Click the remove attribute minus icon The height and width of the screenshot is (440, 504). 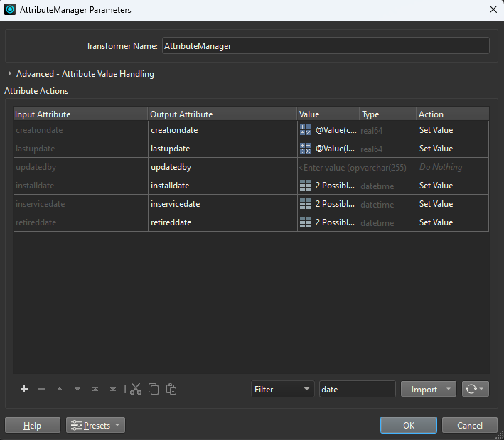point(42,389)
